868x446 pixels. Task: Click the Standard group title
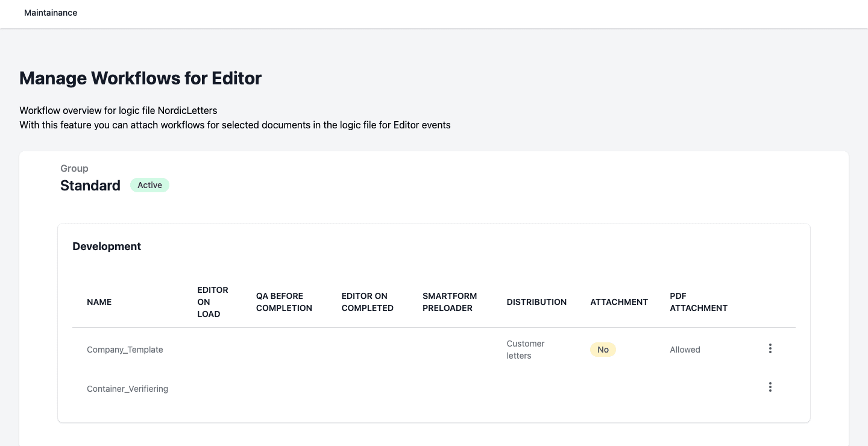pyautogui.click(x=90, y=186)
